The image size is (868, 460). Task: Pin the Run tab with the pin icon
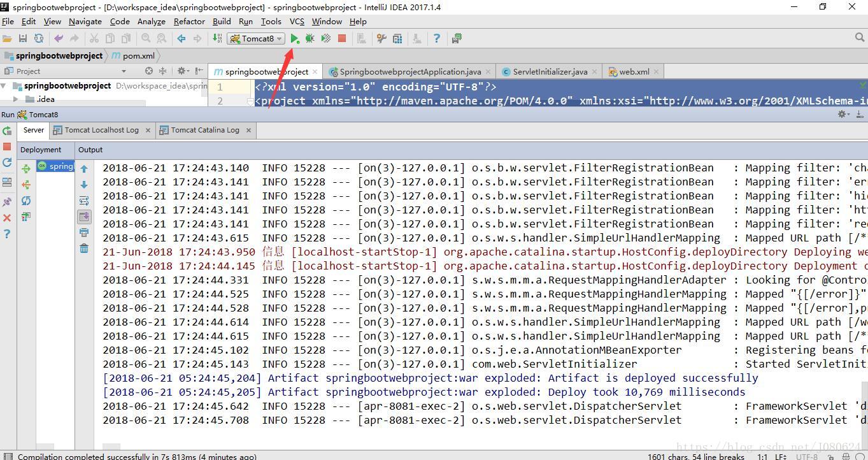click(x=7, y=202)
